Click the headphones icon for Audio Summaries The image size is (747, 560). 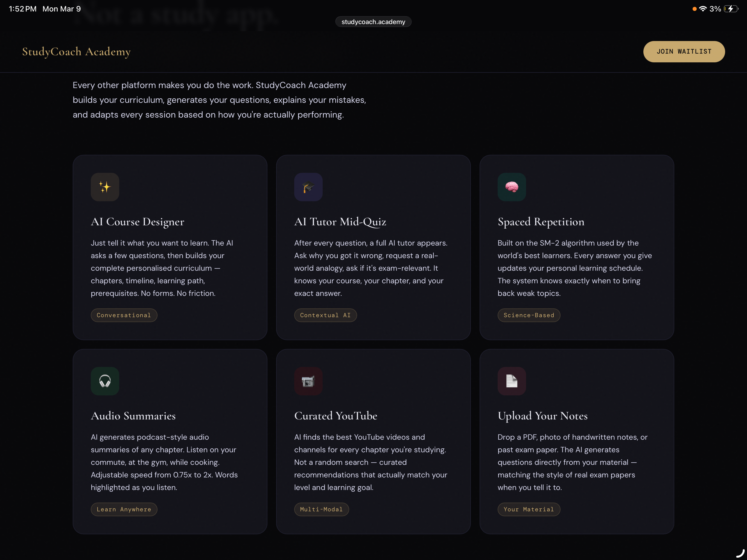pyautogui.click(x=105, y=381)
